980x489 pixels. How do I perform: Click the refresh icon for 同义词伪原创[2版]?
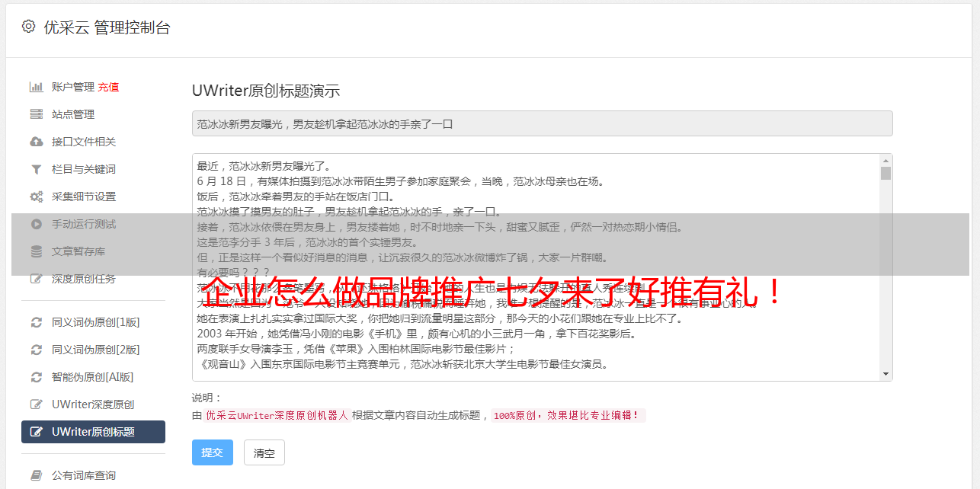coord(36,350)
